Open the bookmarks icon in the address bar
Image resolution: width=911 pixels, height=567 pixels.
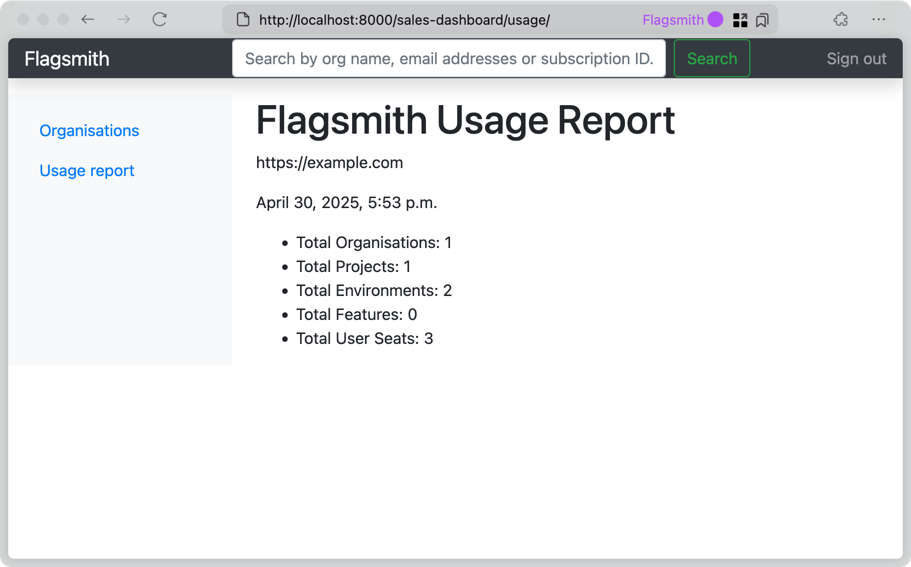pos(762,20)
